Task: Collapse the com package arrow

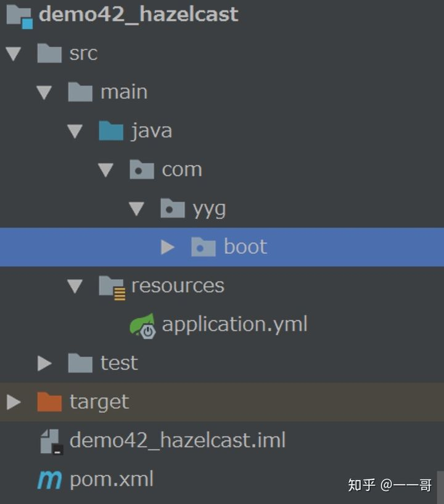Action: [106, 170]
